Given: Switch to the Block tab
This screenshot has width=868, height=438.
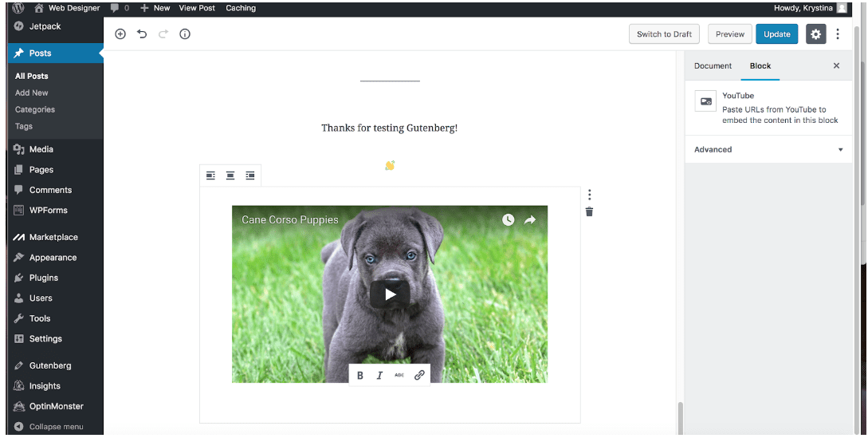Looking at the screenshot, I should (760, 66).
